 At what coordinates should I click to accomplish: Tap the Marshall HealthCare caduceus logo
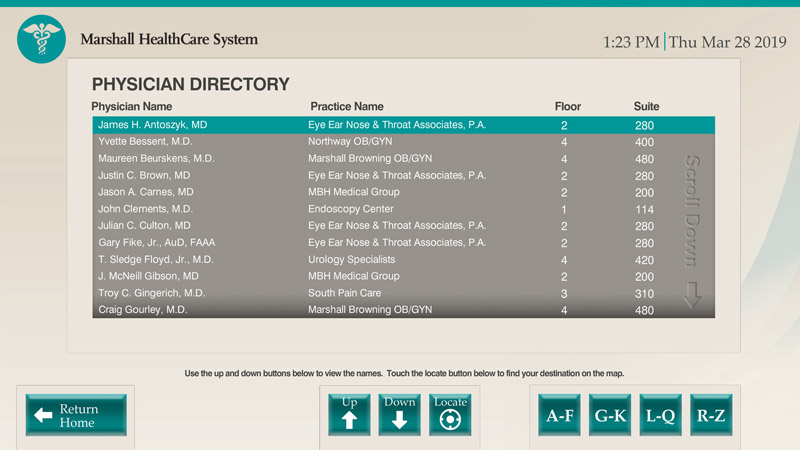click(x=41, y=39)
